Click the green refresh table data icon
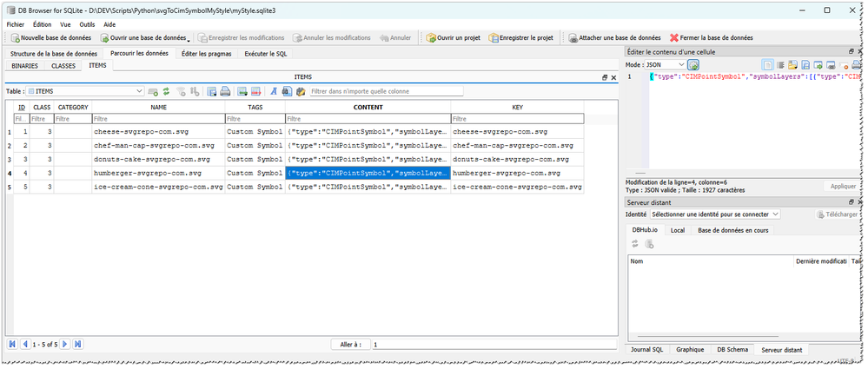The width and height of the screenshot is (868, 369). point(166,91)
